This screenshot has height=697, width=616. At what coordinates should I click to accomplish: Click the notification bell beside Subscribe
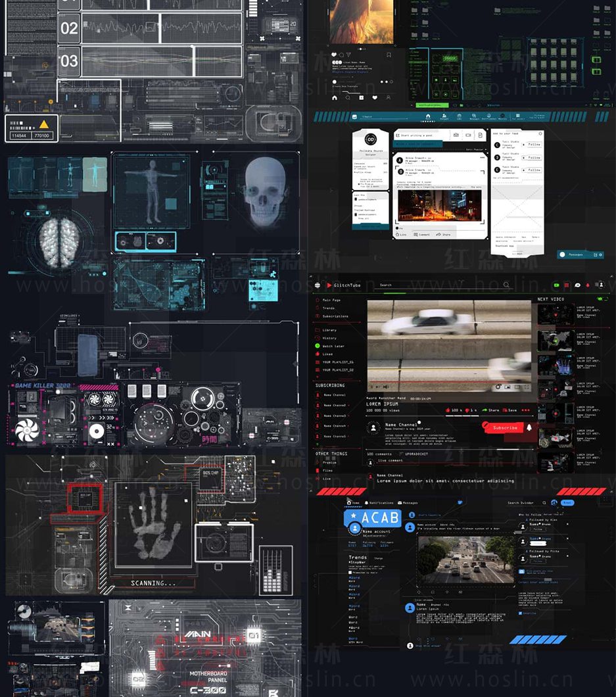click(x=529, y=427)
